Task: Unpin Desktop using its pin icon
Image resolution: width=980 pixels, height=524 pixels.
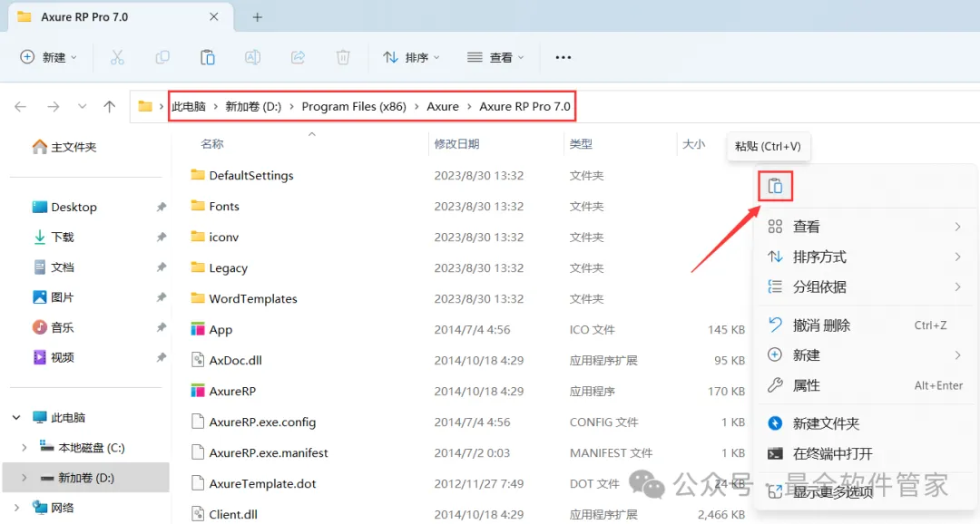Action: 162,207
